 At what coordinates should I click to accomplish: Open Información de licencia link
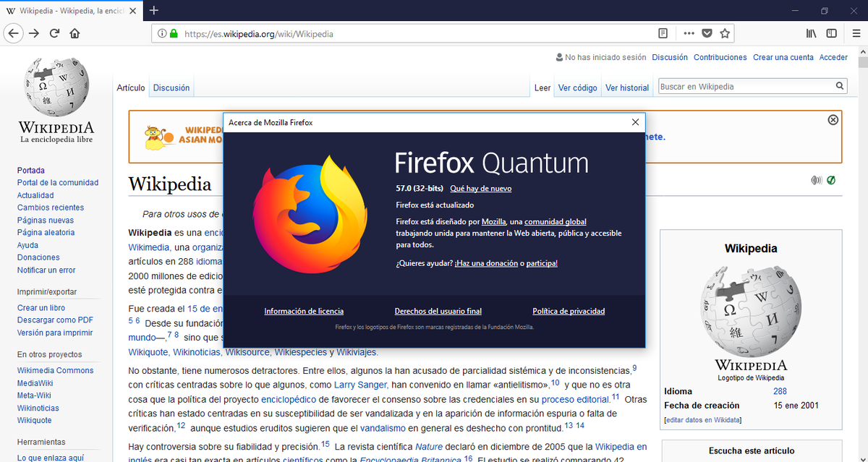[304, 311]
